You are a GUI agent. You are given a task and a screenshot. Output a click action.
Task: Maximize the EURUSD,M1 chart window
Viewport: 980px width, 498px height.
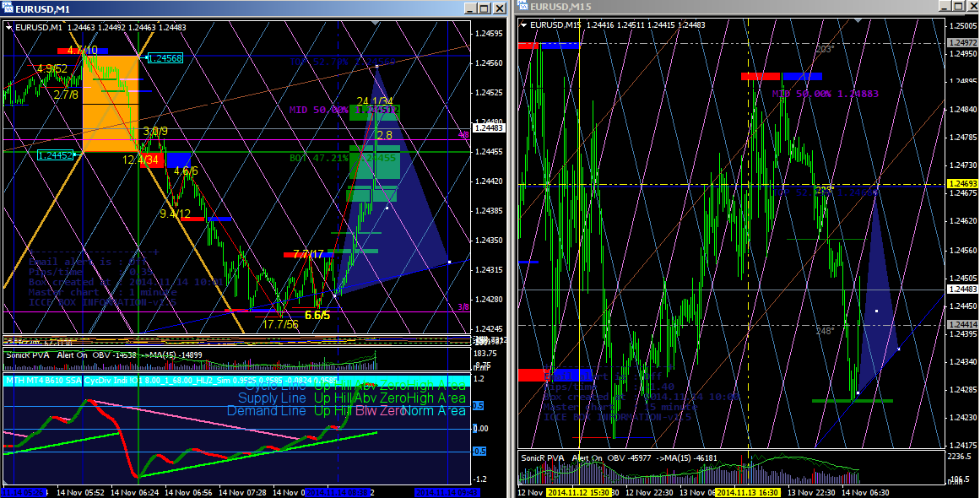click(x=485, y=8)
